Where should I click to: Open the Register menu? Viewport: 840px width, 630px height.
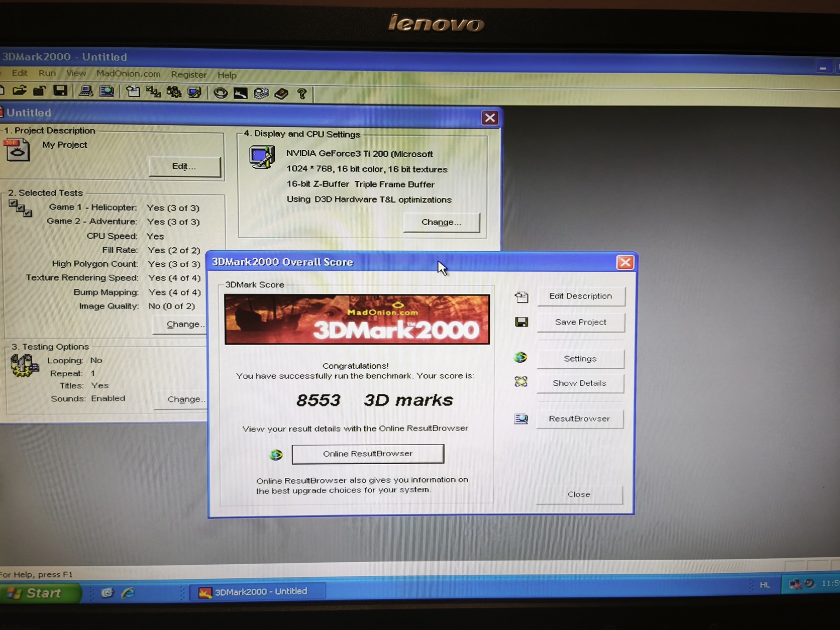tap(188, 74)
